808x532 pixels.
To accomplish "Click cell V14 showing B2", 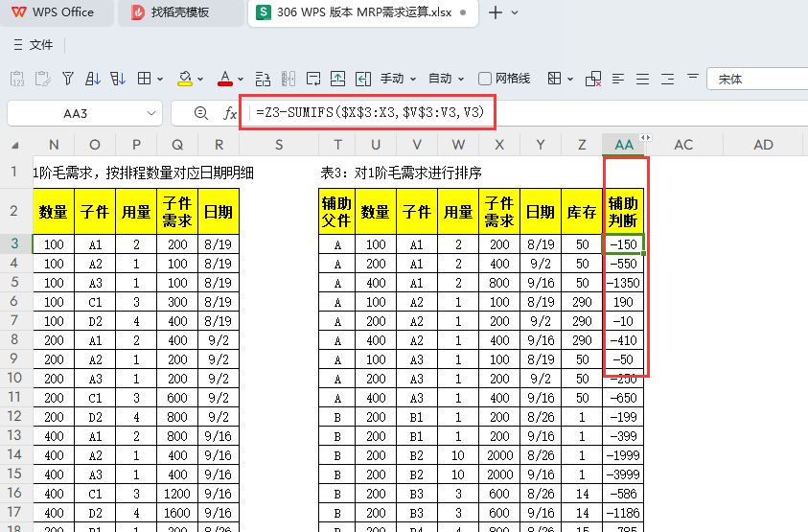I will pos(417,455).
